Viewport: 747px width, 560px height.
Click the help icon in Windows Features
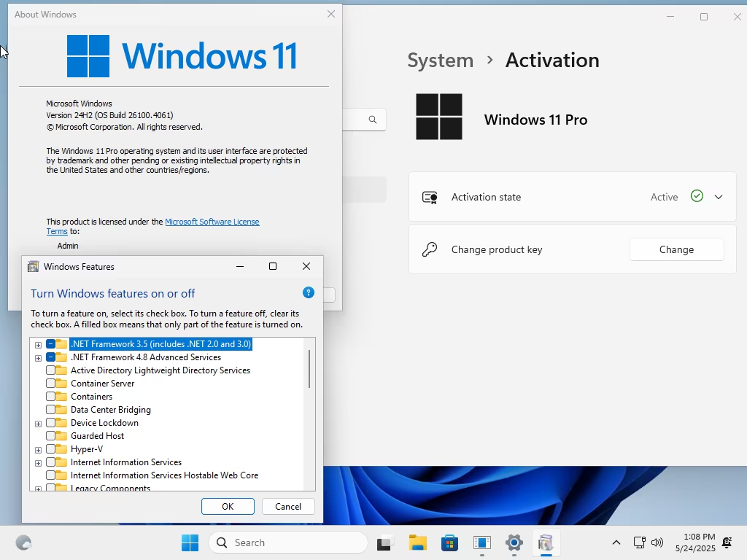(309, 293)
